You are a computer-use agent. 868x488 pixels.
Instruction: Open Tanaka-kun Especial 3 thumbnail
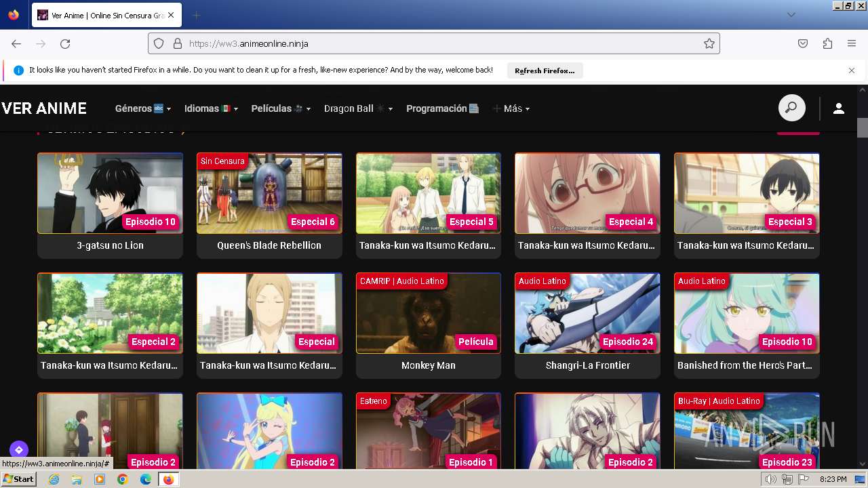[747, 193]
